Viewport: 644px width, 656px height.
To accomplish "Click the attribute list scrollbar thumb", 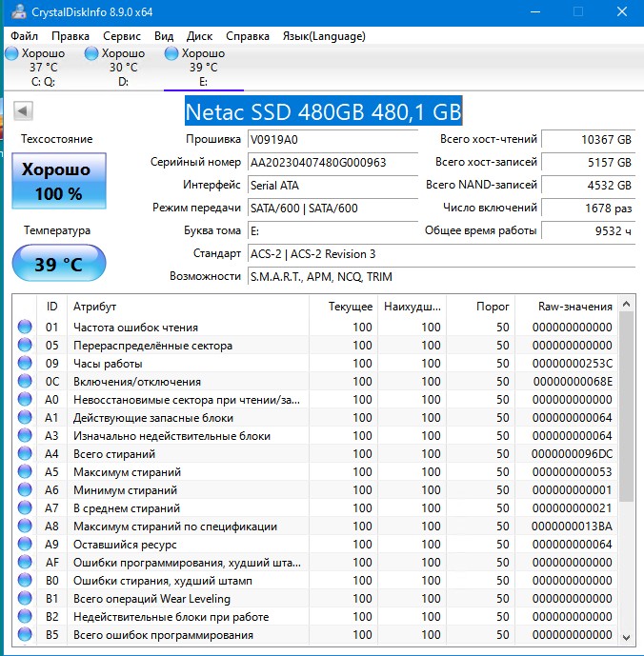I will coord(627,407).
